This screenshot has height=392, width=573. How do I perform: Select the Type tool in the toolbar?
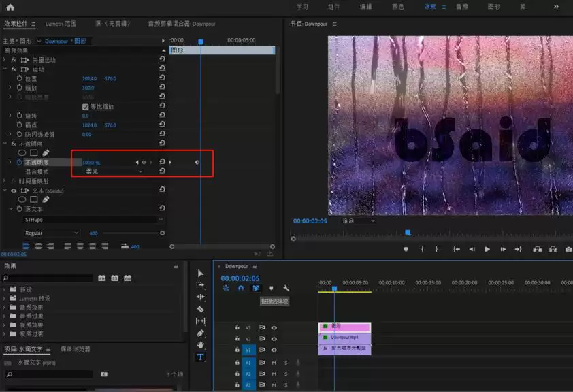(200, 357)
